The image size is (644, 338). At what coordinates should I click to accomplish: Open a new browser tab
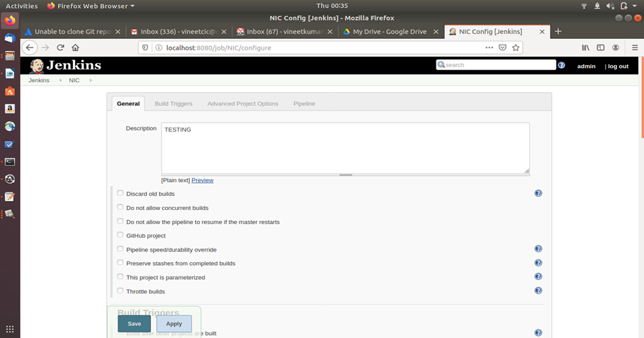click(558, 32)
